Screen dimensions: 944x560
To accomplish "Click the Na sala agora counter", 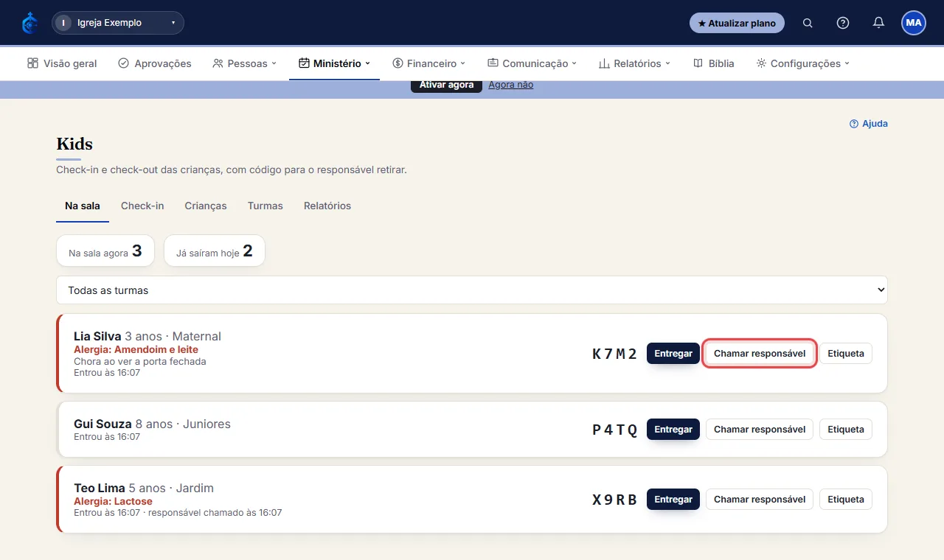I will pyautogui.click(x=105, y=251).
